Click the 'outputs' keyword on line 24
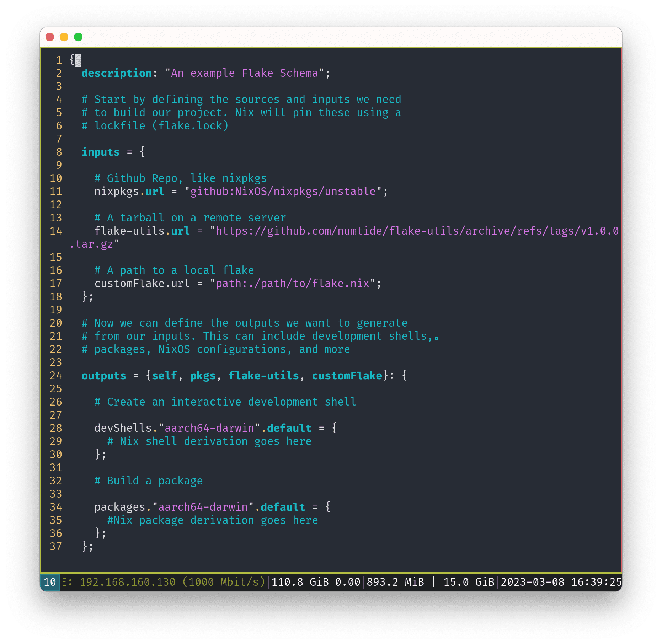The image size is (662, 644). click(104, 376)
